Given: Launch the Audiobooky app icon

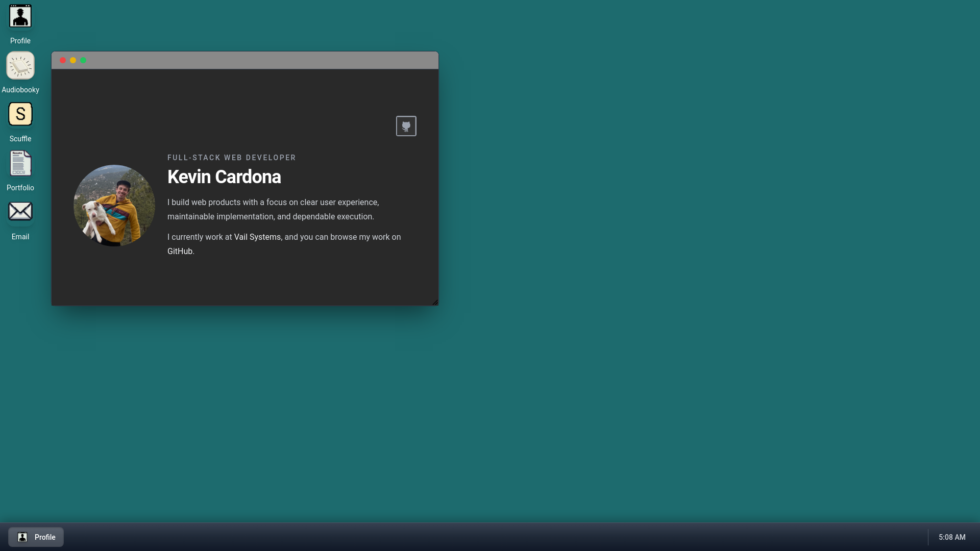Looking at the screenshot, I should [20, 66].
